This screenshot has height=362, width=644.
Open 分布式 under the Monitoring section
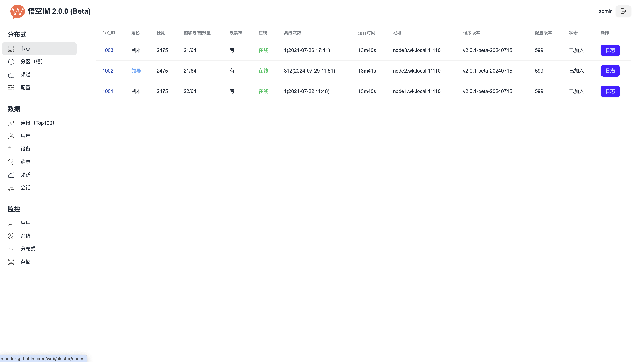(x=28, y=249)
